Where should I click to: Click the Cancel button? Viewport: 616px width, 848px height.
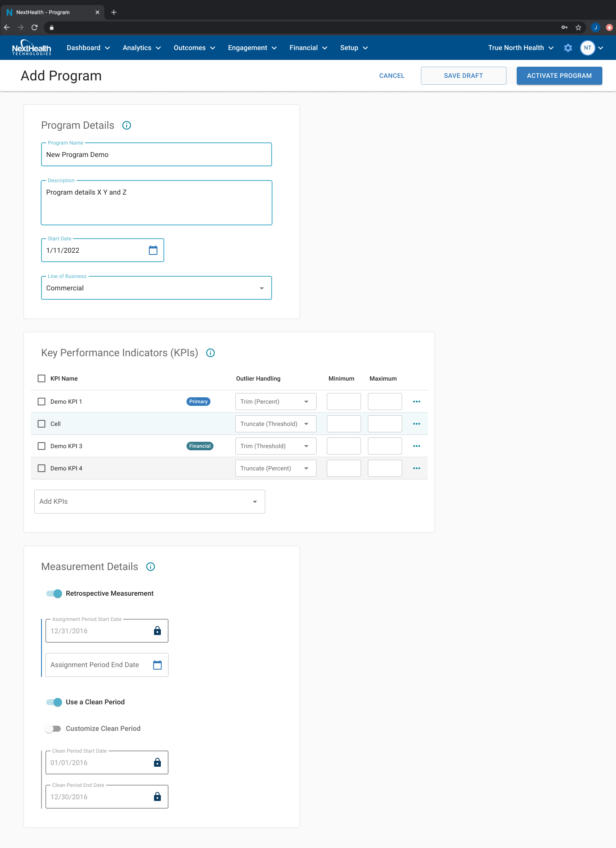[392, 76]
